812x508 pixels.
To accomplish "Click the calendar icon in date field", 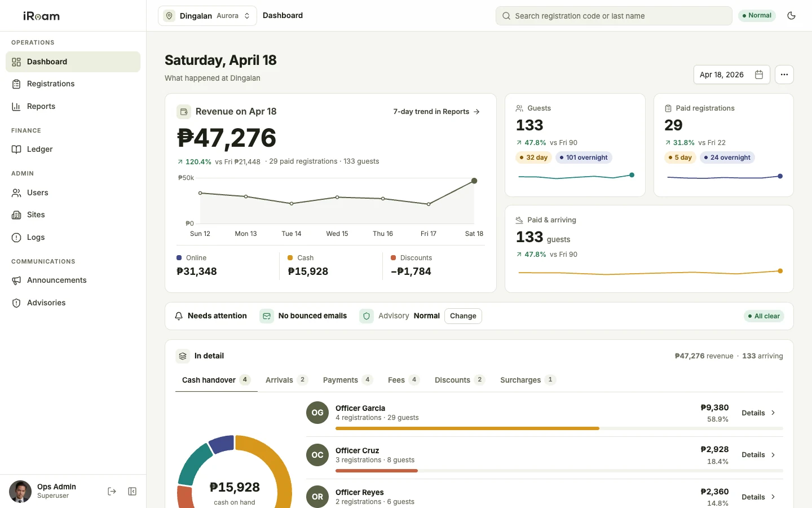I will point(759,75).
